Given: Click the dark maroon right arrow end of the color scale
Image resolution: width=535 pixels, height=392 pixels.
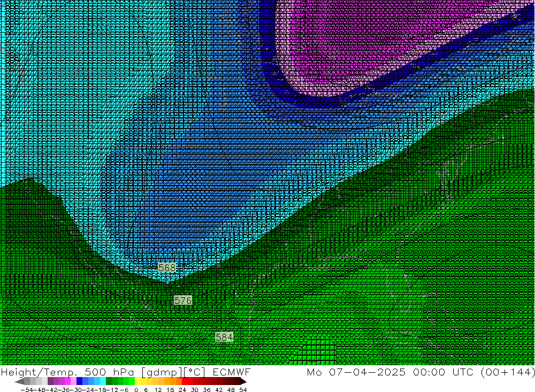Looking at the screenshot, I should [x=243, y=381].
